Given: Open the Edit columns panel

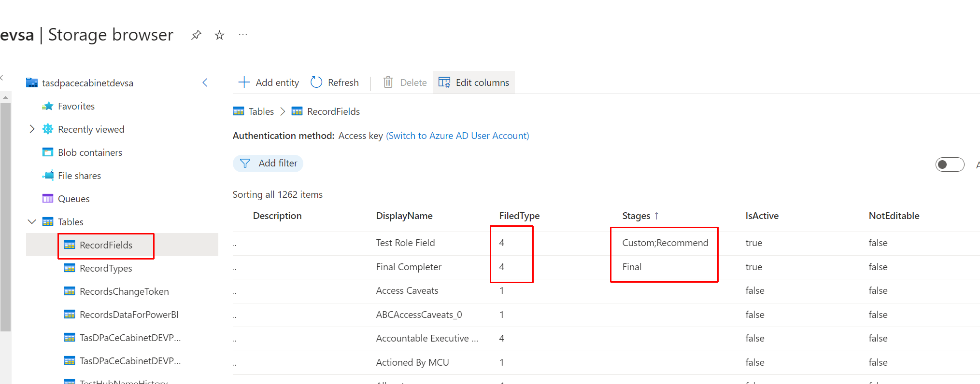Looking at the screenshot, I should click(x=474, y=82).
